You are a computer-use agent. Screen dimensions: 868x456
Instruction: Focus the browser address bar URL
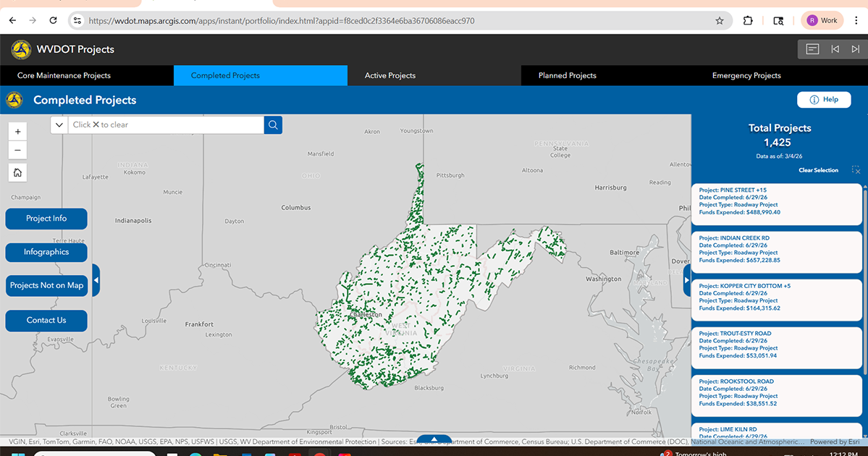[281, 21]
